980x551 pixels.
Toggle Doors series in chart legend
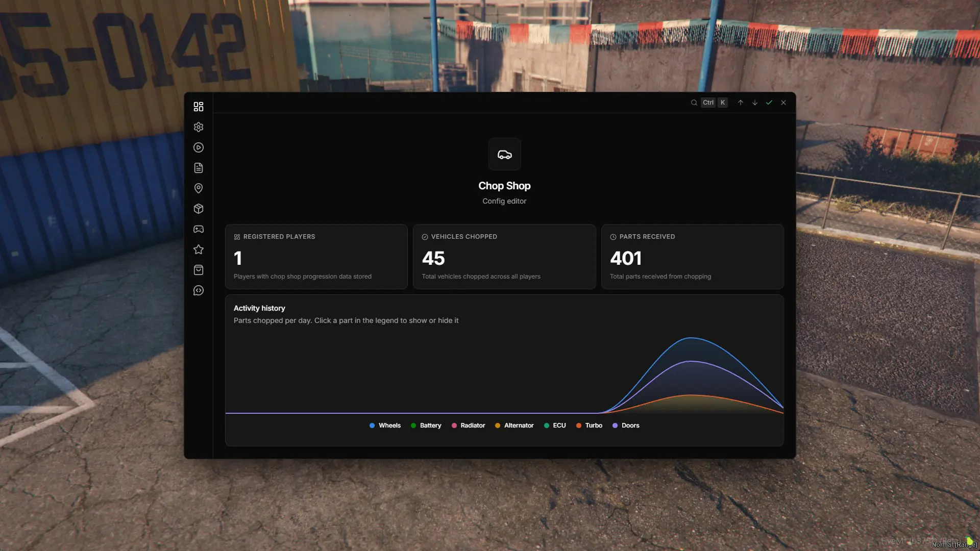pyautogui.click(x=626, y=425)
